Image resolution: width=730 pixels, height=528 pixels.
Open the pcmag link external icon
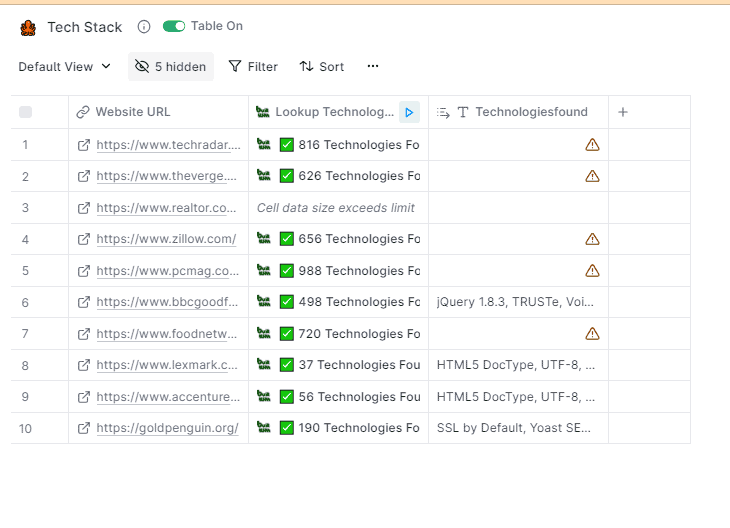[x=84, y=271]
